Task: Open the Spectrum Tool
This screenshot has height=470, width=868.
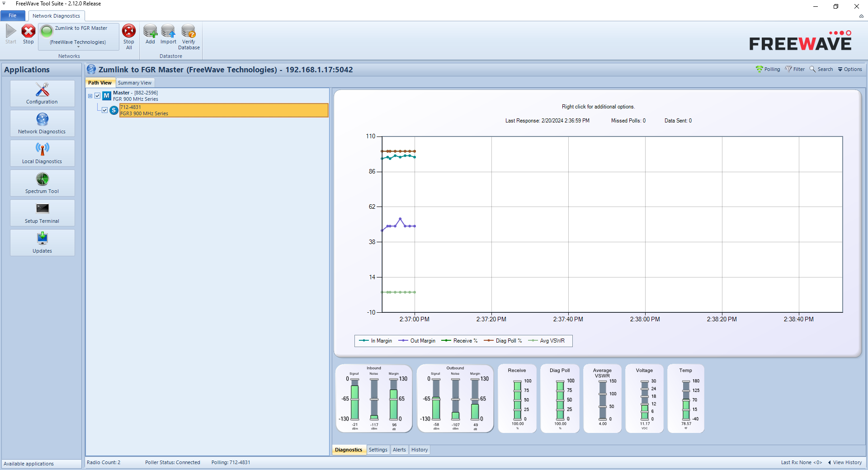Action: pyautogui.click(x=42, y=183)
